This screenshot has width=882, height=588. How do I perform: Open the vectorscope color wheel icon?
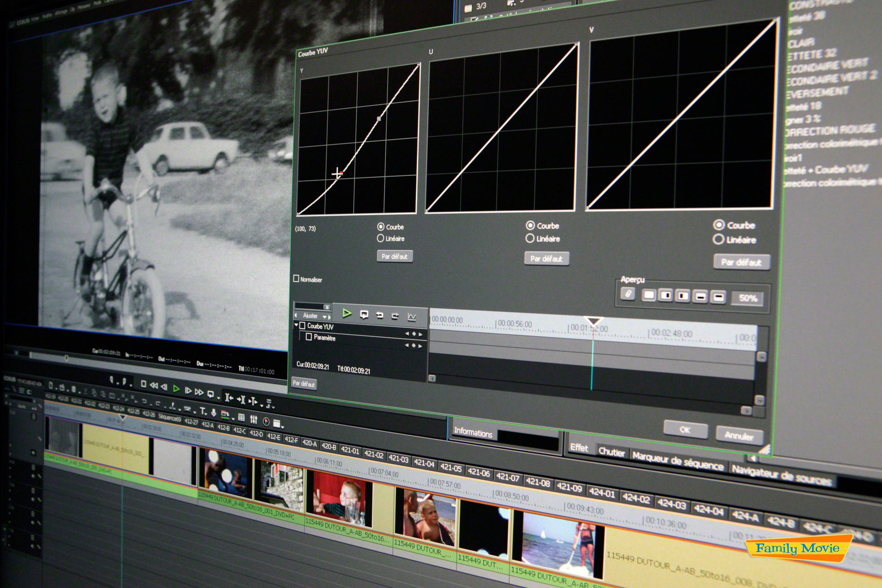[x=266, y=421]
